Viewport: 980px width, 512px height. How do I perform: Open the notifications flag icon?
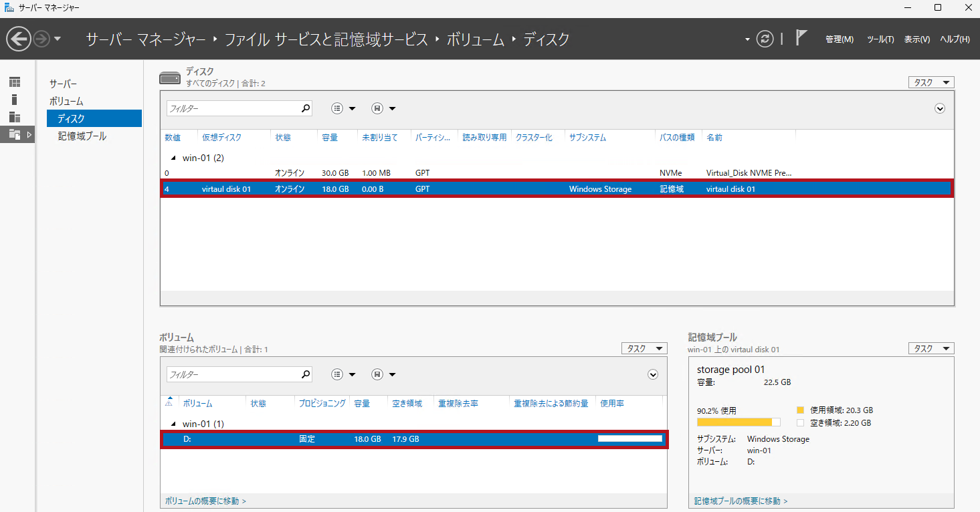click(x=801, y=38)
